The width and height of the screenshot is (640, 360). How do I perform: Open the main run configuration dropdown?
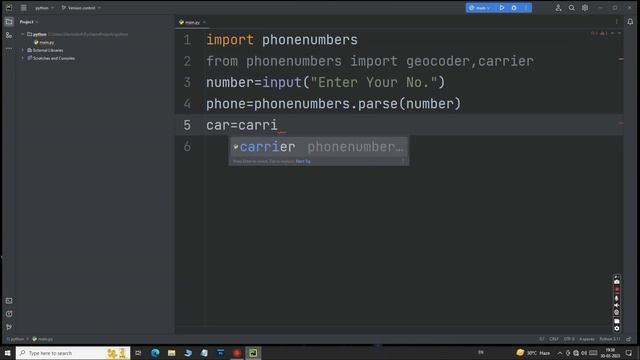coord(480,8)
